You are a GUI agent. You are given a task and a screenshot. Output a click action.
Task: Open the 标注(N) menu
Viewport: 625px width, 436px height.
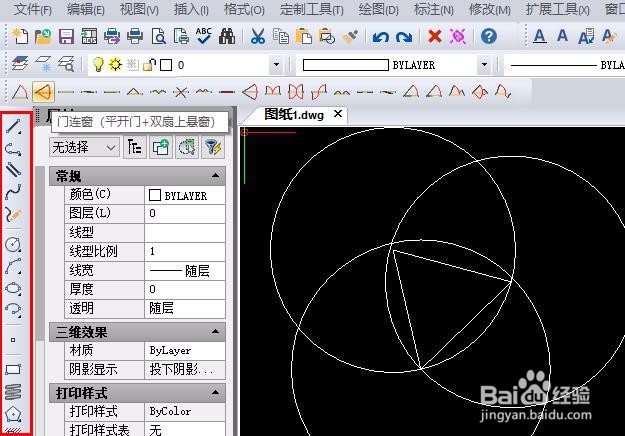[x=434, y=9]
